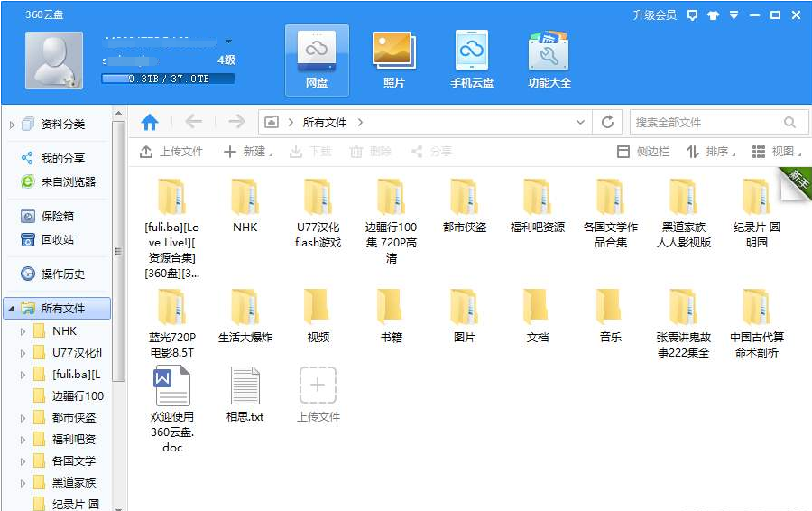Click the 搜索全部文件 search input field
The height and width of the screenshot is (511, 812).
pos(704,123)
